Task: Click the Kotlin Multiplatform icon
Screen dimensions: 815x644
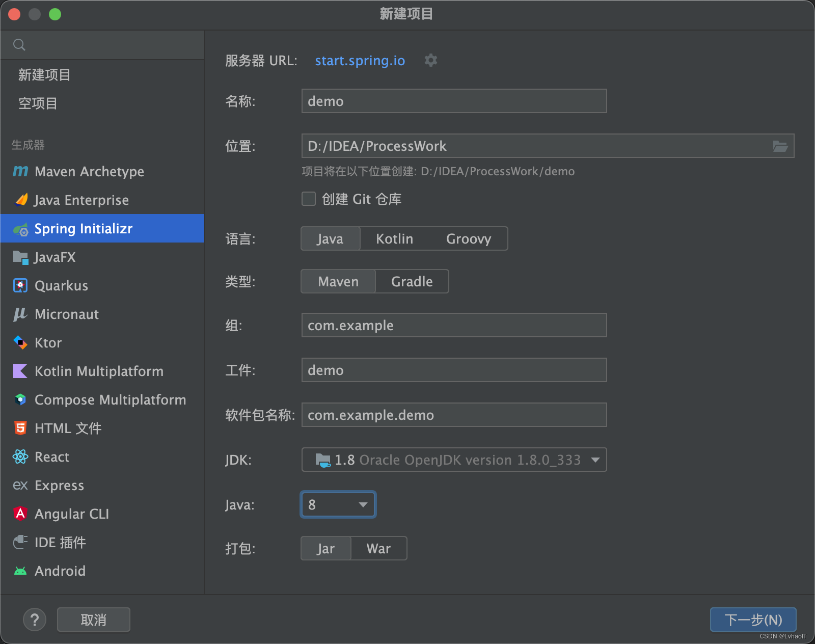Action: [x=20, y=371]
